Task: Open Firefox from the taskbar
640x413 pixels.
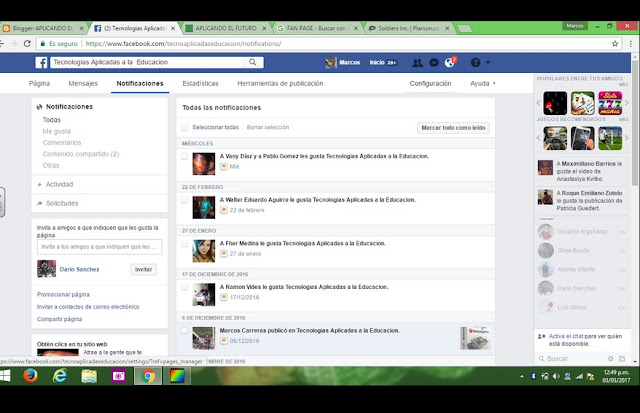Action: 30,375
